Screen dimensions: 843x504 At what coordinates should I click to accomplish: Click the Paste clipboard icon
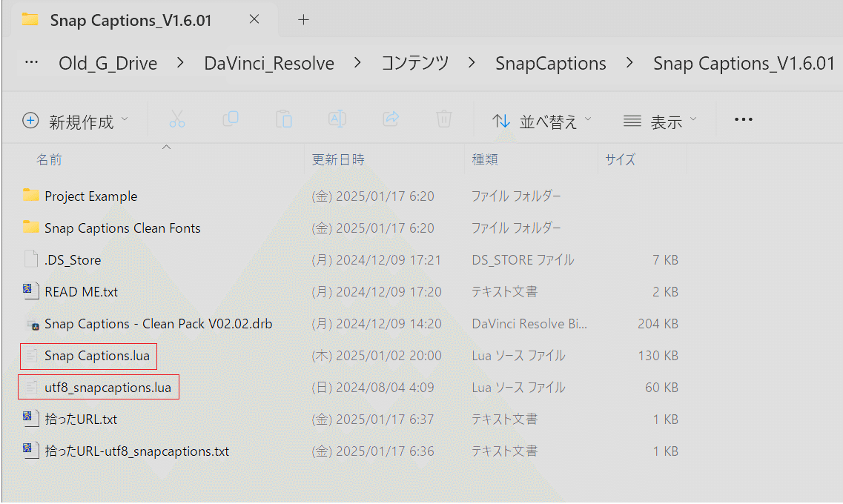point(284,119)
